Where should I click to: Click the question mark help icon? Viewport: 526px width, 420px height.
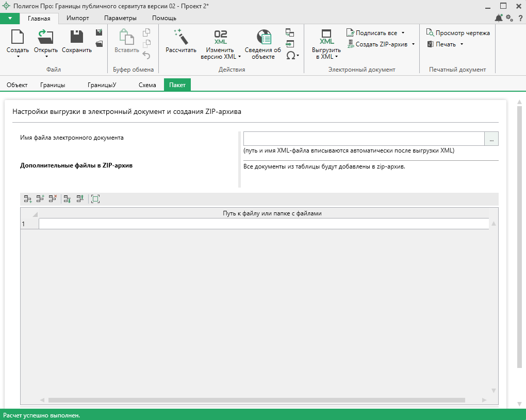tap(520, 18)
